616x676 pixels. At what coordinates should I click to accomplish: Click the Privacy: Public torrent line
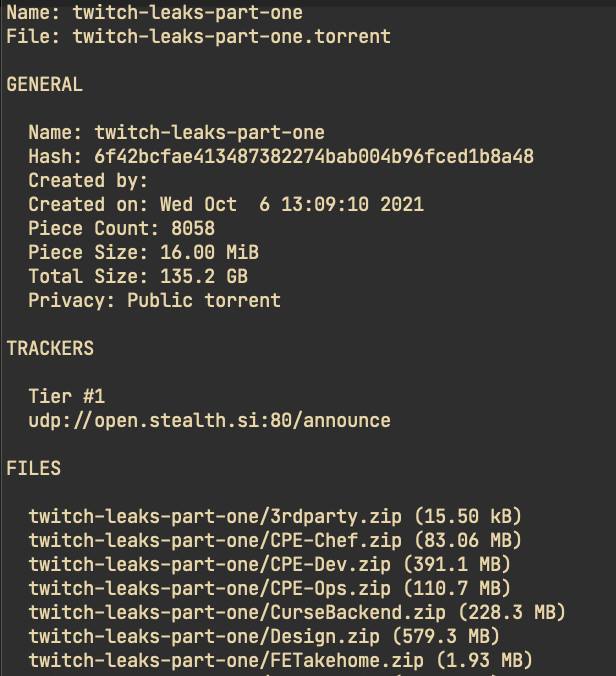coord(154,301)
